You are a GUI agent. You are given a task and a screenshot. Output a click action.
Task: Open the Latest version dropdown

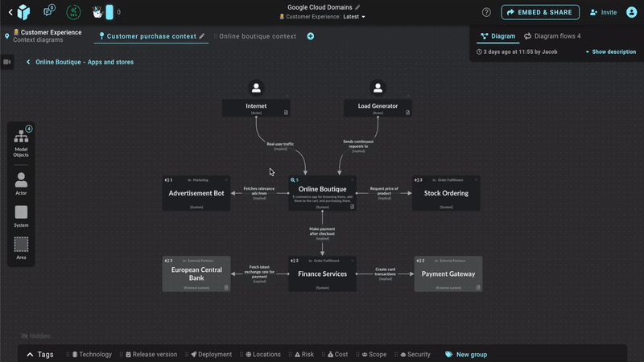(353, 17)
